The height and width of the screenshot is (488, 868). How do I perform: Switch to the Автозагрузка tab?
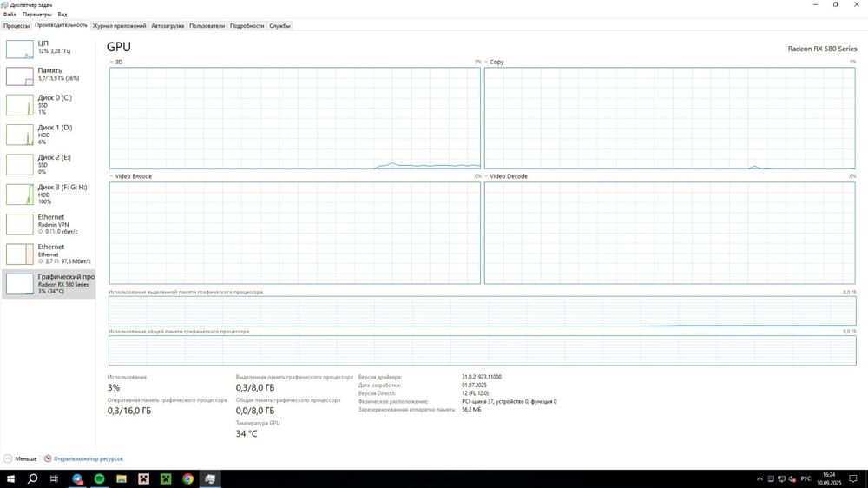tap(168, 25)
